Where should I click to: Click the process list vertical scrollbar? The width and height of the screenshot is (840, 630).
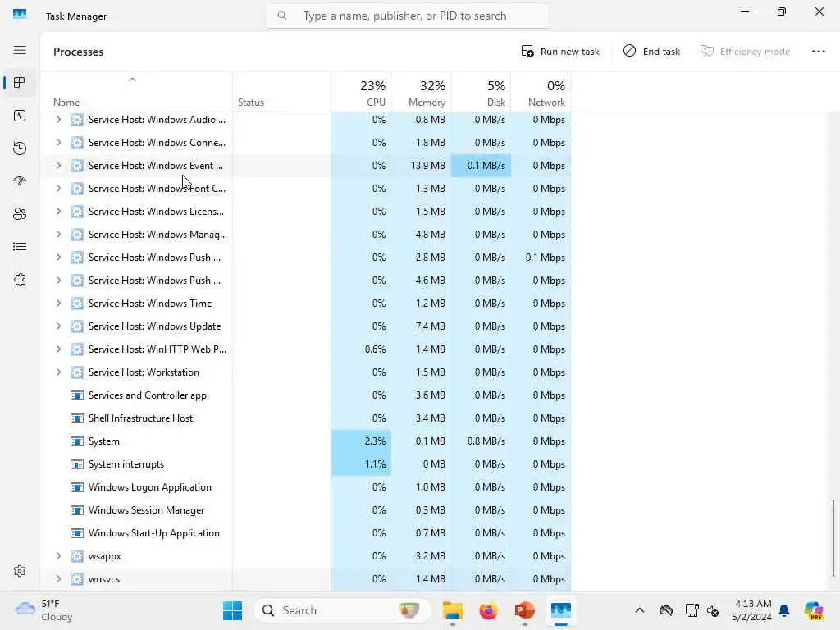[x=833, y=538]
